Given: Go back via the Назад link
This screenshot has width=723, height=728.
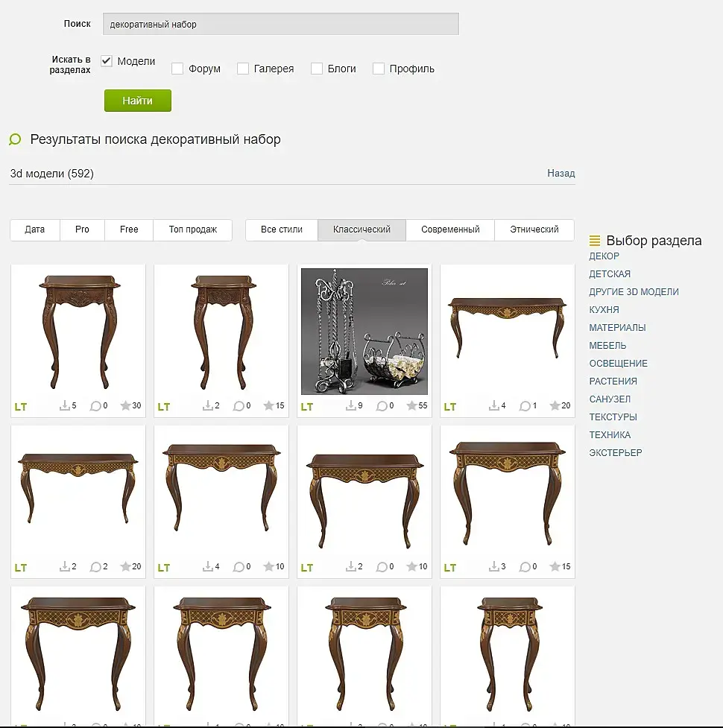Looking at the screenshot, I should point(561,173).
